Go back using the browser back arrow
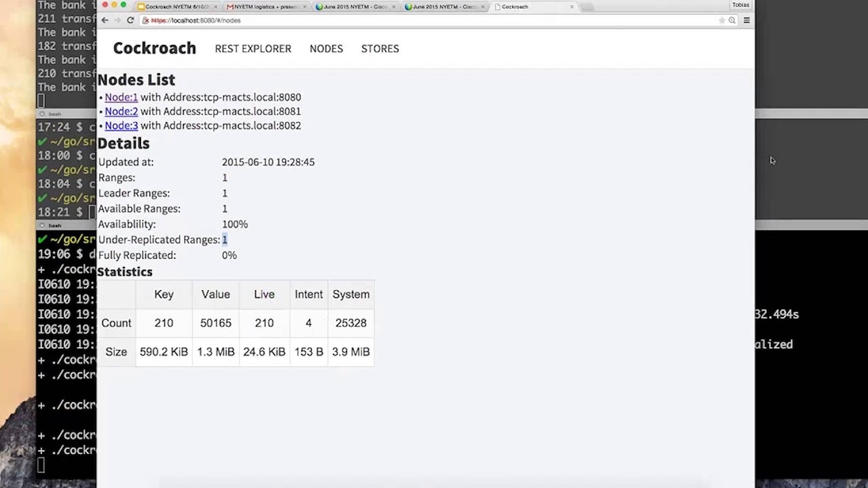Screen dimensions: 868x488 [104, 20]
